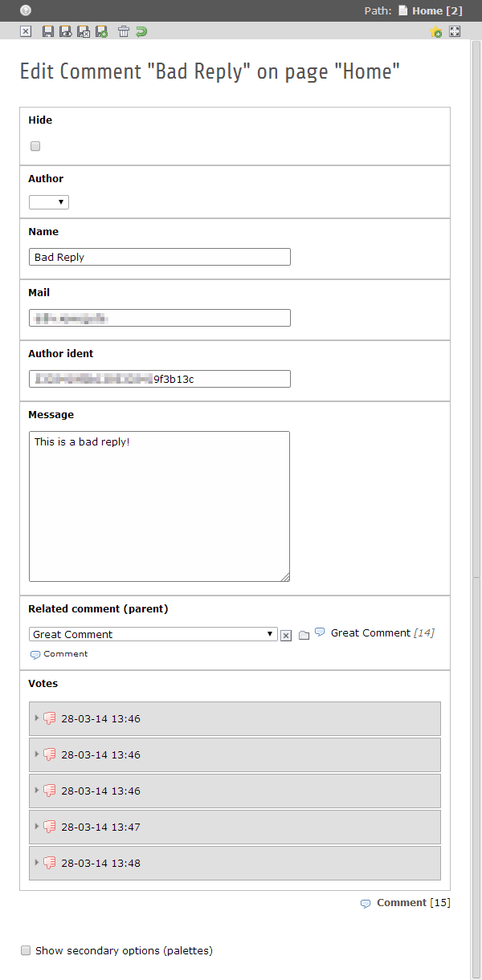This screenshot has width=482, height=980.
Task: Browse for records with the folder icon
Action: [304, 636]
